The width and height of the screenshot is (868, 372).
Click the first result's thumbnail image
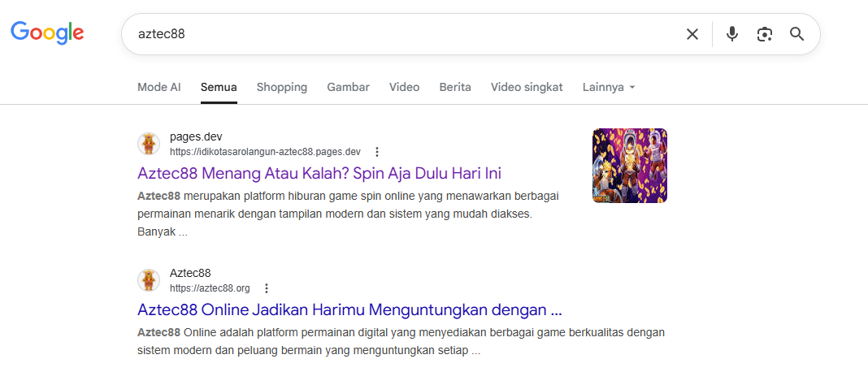point(629,166)
